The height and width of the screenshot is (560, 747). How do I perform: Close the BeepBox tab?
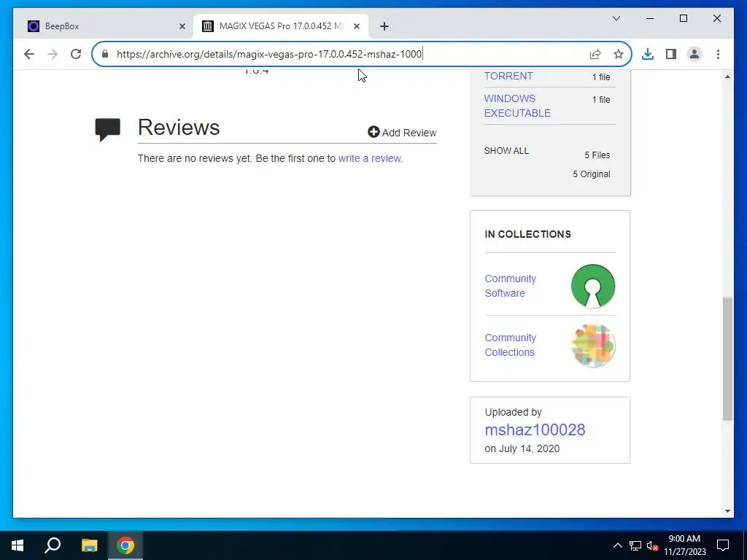[182, 26]
